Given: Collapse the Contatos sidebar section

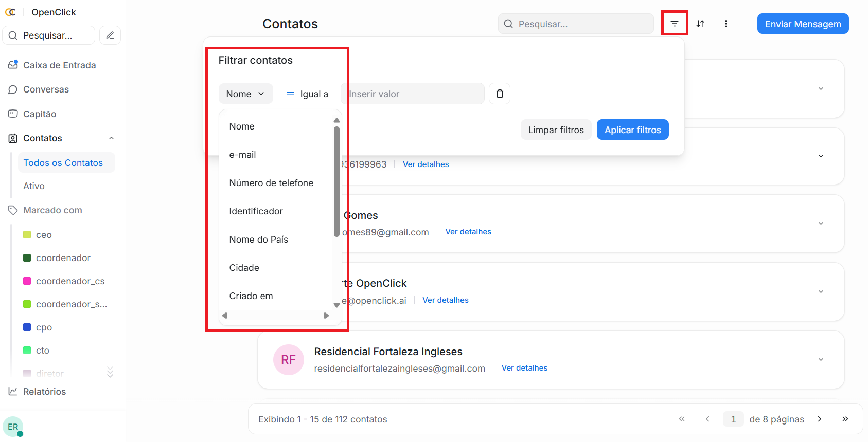Looking at the screenshot, I should click(111, 138).
